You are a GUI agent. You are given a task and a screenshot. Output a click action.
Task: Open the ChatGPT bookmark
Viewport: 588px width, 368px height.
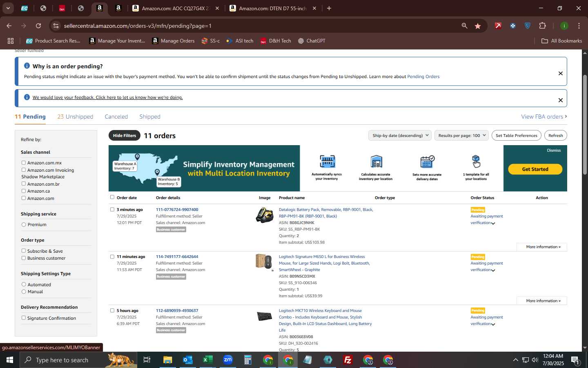[x=312, y=41]
